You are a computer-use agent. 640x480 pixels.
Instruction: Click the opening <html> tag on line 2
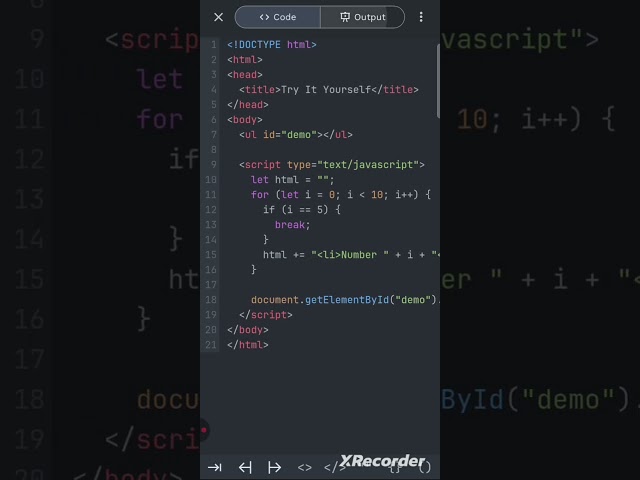(x=245, y=60)
